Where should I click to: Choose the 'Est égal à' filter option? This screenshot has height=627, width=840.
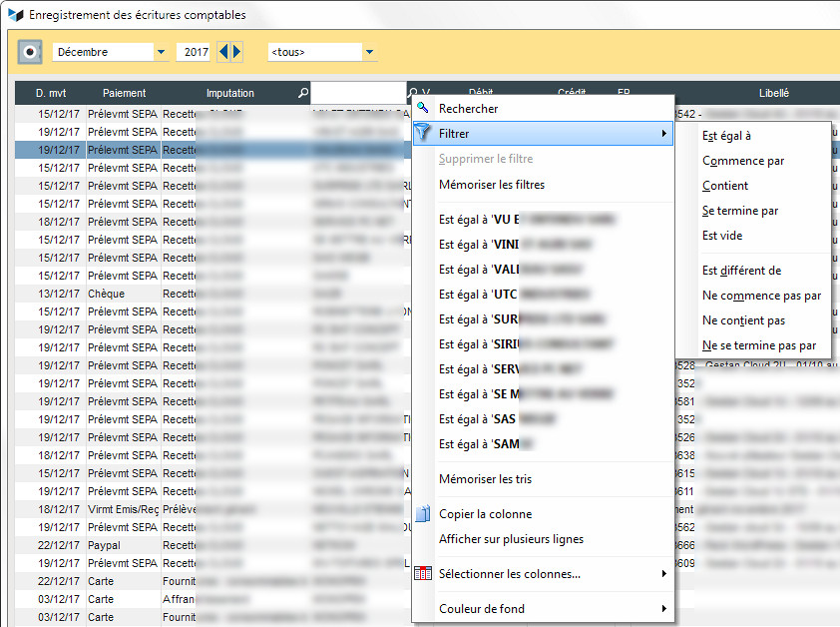tap(726, 136)
